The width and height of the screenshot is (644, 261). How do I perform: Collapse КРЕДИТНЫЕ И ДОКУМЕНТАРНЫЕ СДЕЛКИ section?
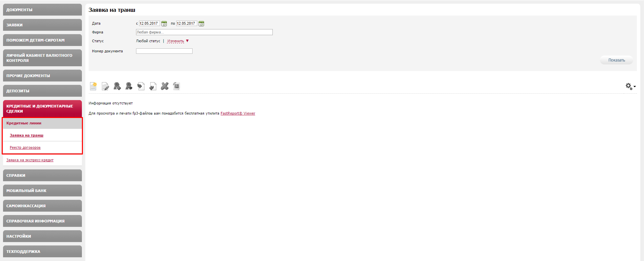(42, 109)
